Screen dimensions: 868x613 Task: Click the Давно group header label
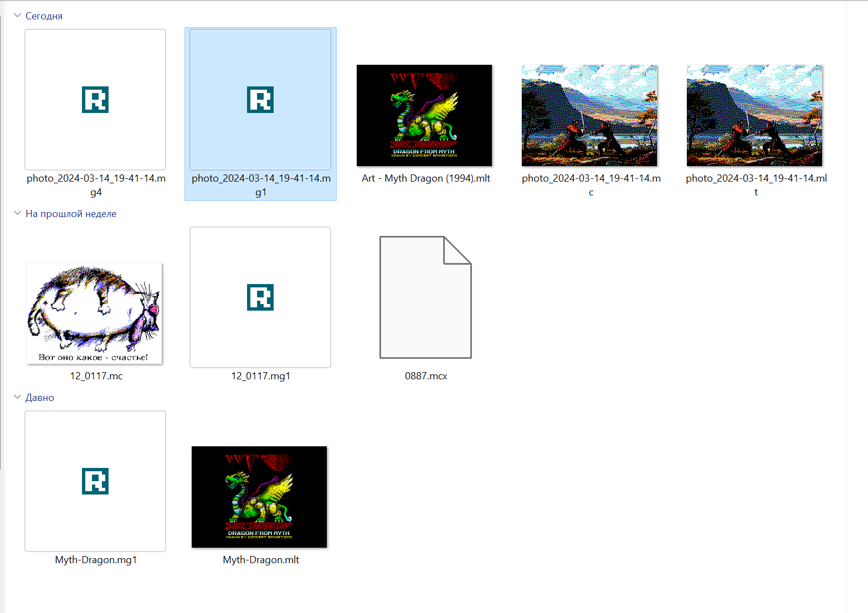pyautogui.click(x=40, y=398)
